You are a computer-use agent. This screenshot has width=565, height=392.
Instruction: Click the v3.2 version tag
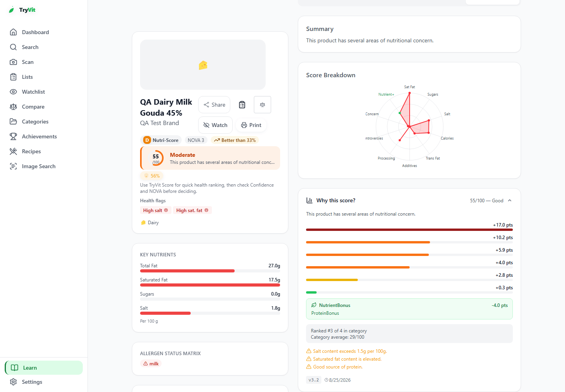(x=314, y=380)
